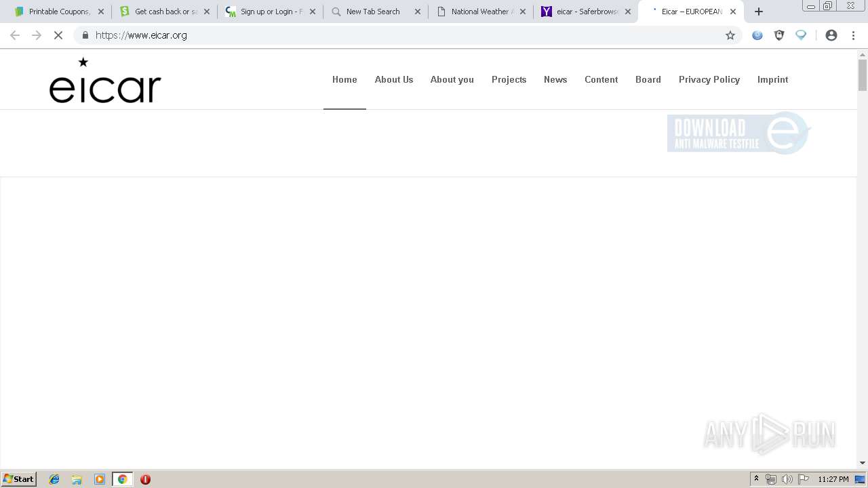Click the Show Desktop tray button
Screen dimensions: 868x488
click(861, 479)
